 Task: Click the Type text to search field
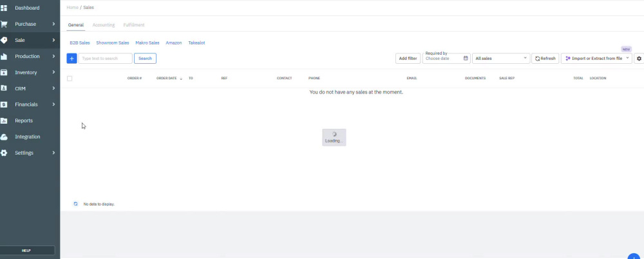tap(106, 59)
